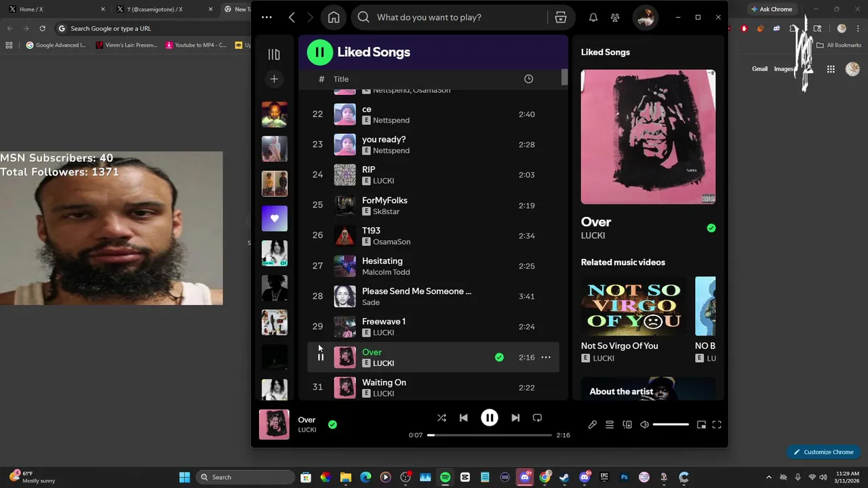
Task: Sort tracks by the duration clock icon
Action: [528, 79]
